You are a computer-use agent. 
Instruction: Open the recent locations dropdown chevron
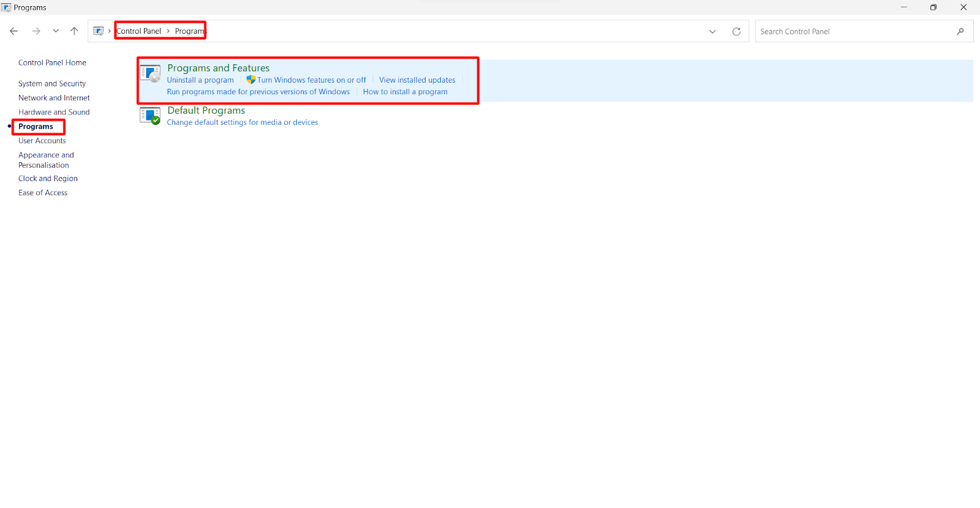[x=56, y=31]
